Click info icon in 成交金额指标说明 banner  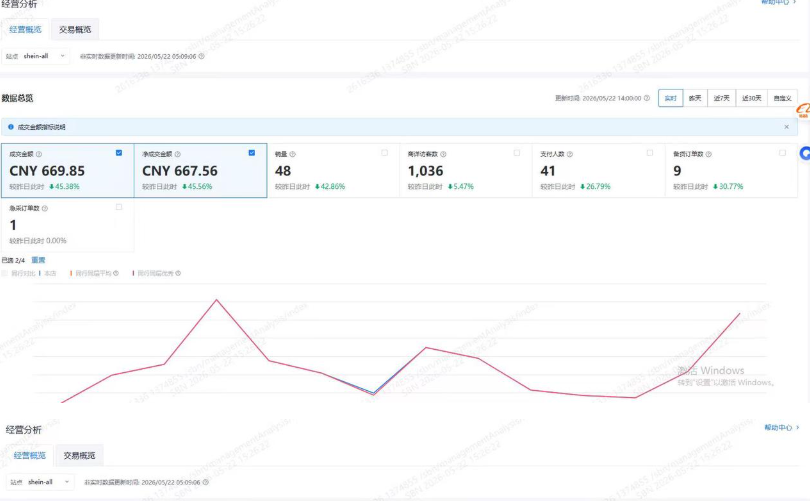point(10,127)
